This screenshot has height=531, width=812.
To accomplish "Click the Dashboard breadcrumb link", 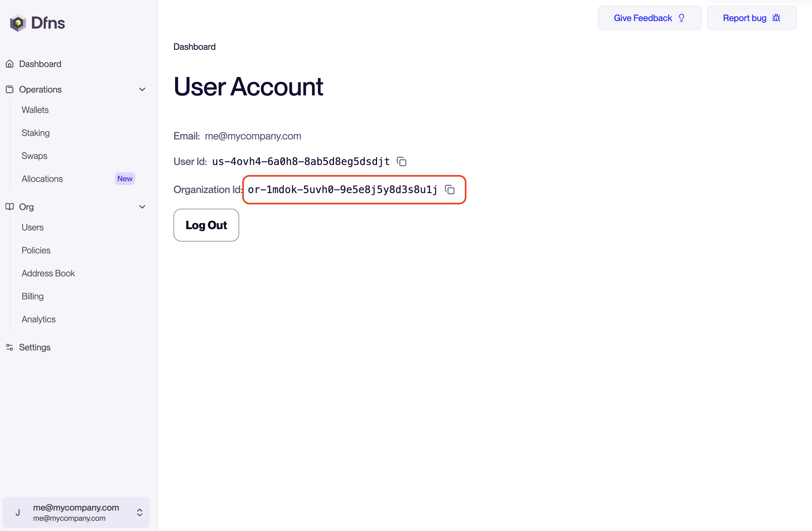I will pos(195,47).
